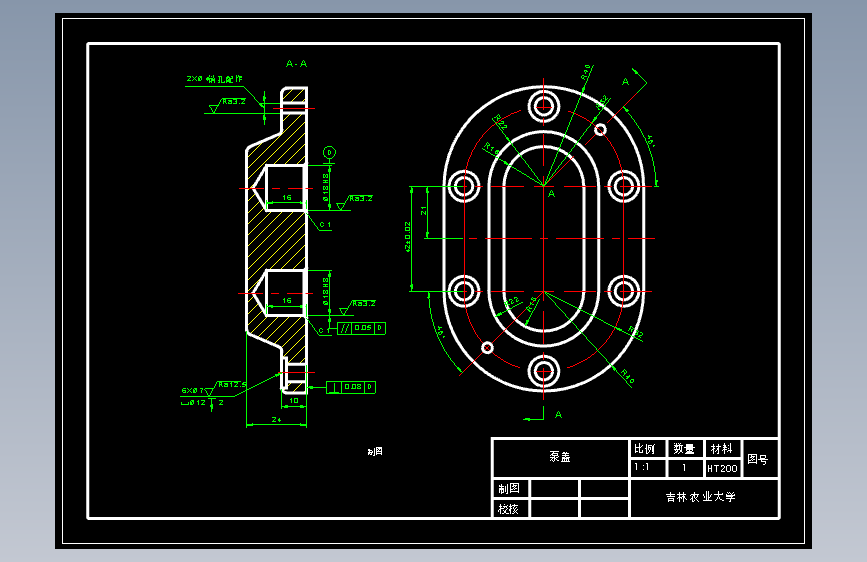
Task: Select the small pin hole at upper right
Action: coord(600,130)
